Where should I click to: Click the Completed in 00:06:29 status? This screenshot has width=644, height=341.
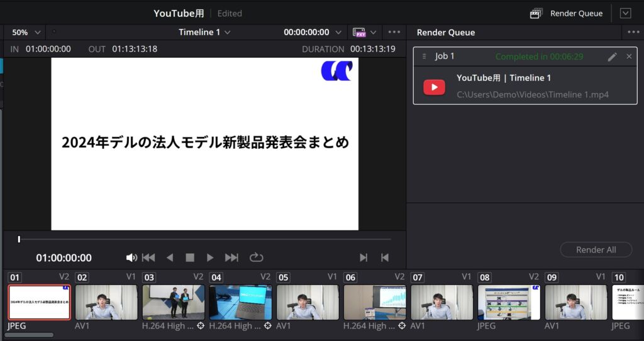[x=539, y=57]
